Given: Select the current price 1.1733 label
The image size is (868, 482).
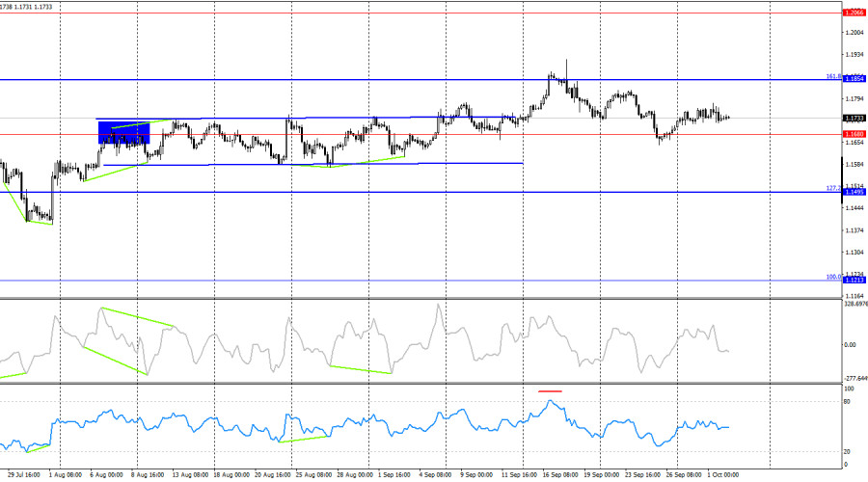Looking at the screenshot, I should [853, 119].
